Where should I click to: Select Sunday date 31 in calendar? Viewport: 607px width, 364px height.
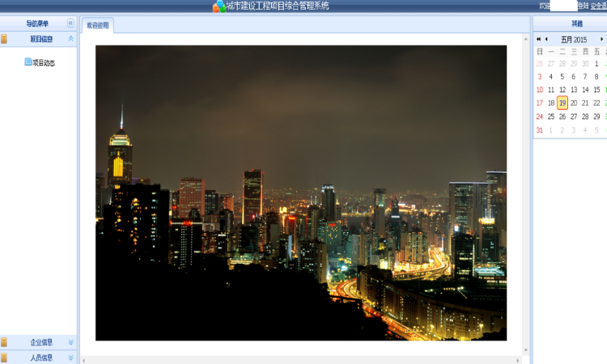tap(540, 130)
